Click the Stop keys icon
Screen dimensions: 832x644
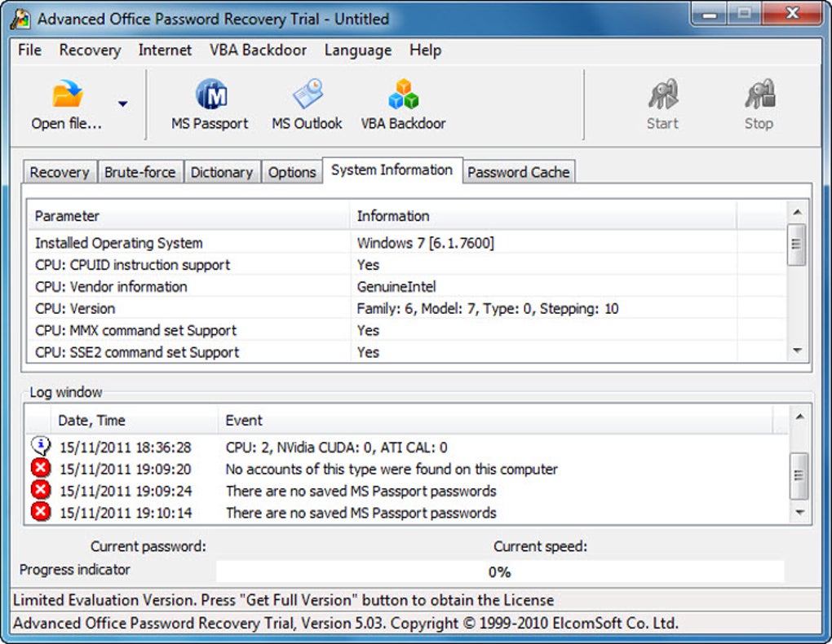[x=759, y=94]
